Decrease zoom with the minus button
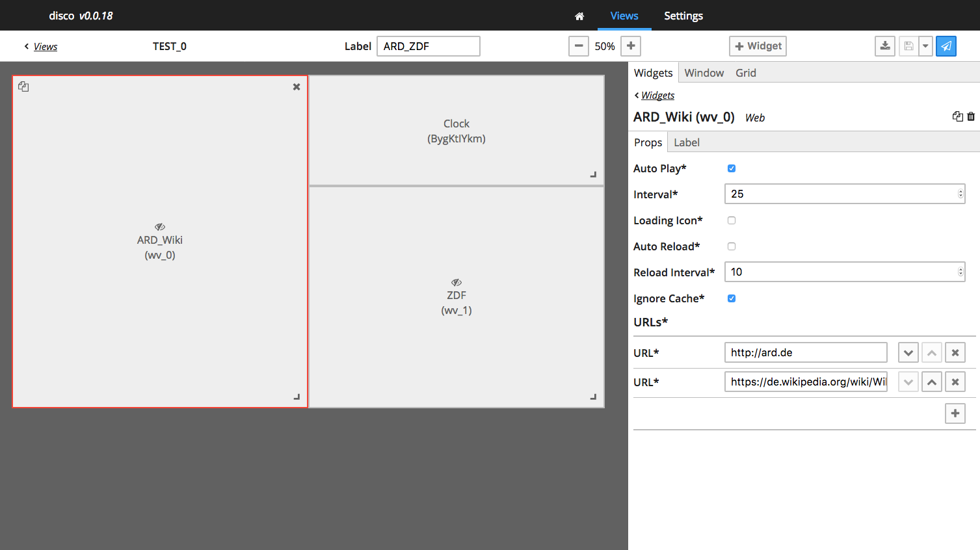This screenshot has width=980, height=550. coord(578,46)
